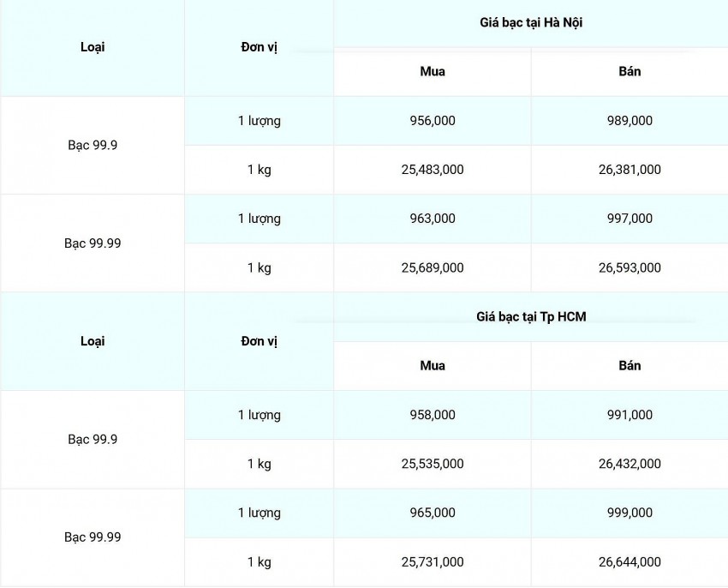The image size is (728, 588).
Task: Click the 26,644,000 price cell
Action: (x=630, y=561)
